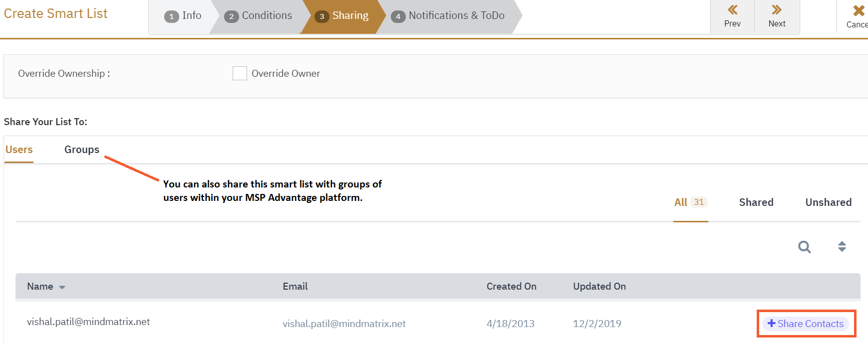Click the Email column header
Image resolution: width=868 pixels, height=344 pixels.
tap(295, 287)
